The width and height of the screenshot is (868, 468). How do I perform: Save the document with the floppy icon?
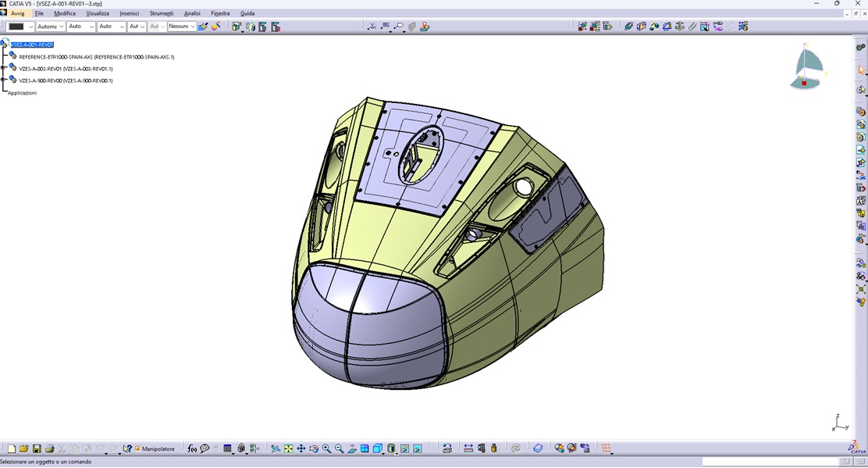pyautogui.click(x=37, y=448)
